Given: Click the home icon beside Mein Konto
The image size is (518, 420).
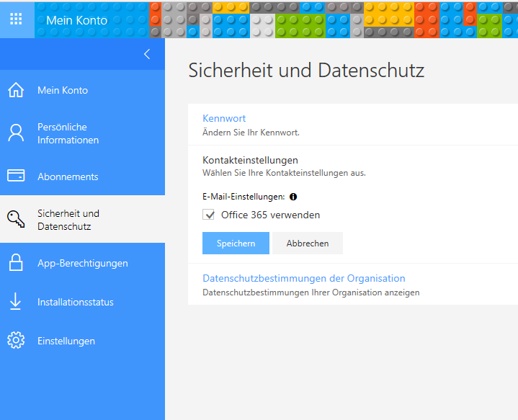Looking at the screenshot, I should click(x=16, y=90).
